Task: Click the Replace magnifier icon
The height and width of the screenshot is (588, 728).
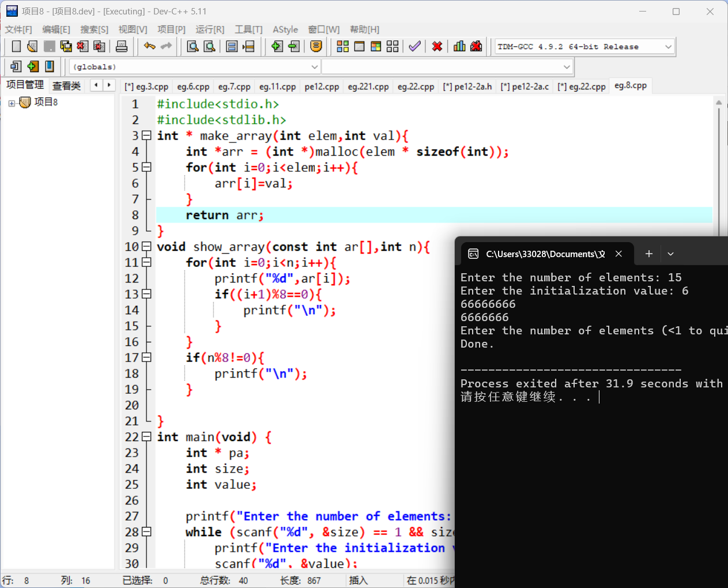Action: 210,47
